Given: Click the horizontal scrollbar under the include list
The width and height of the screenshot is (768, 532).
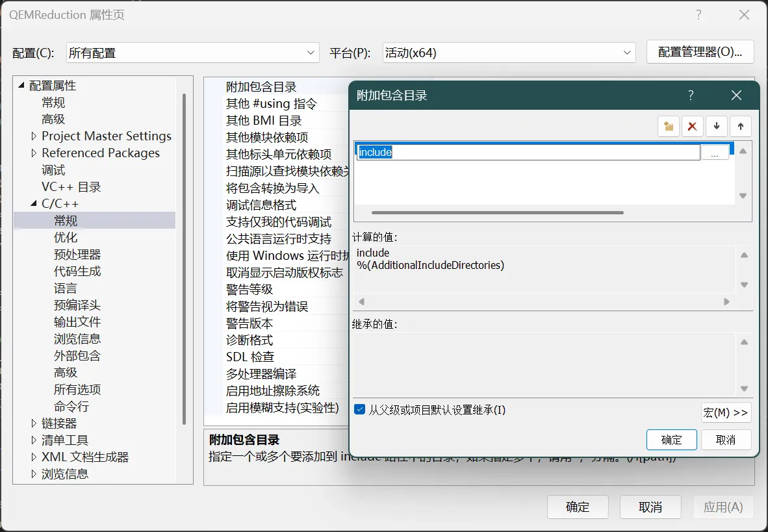Looking at the screenshot, I should [x=497, y=212].
